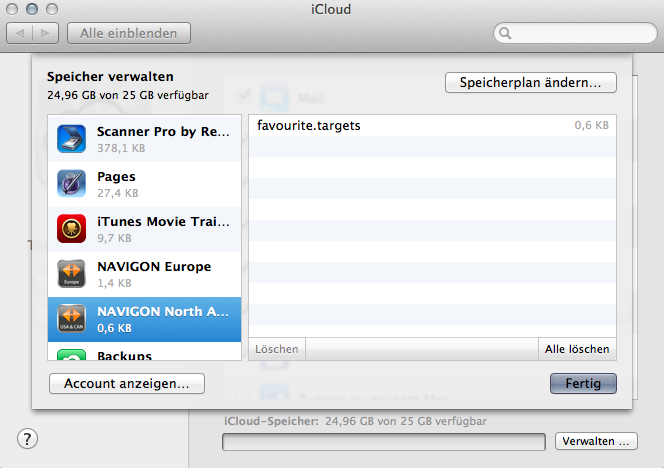Click the NAVIGON North America icon
This screenshot has height=468, width=664.
click(x=71, y=318)
